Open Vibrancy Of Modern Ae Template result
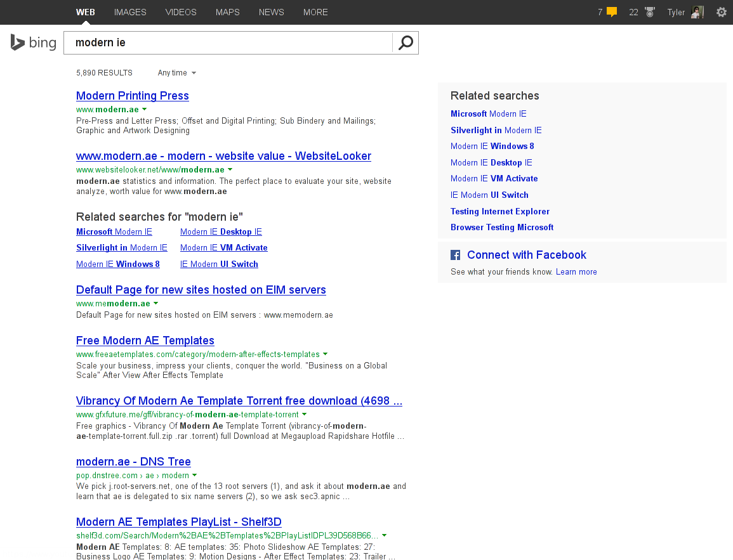Viewport: 733px width, 560px height. coord(239,401)
